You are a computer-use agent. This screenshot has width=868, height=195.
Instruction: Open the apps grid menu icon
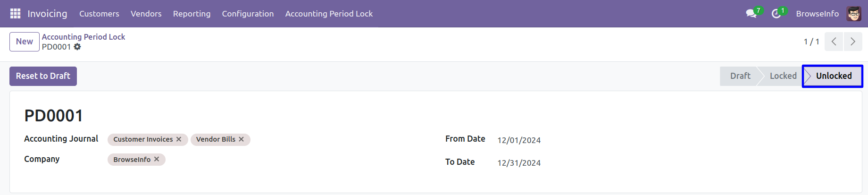pyautogui.click(x=15, y=14)
